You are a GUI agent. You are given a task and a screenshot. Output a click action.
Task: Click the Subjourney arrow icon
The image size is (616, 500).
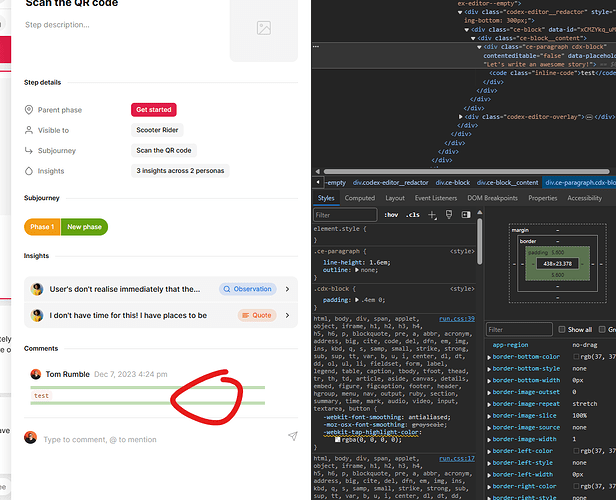(29, 150)
